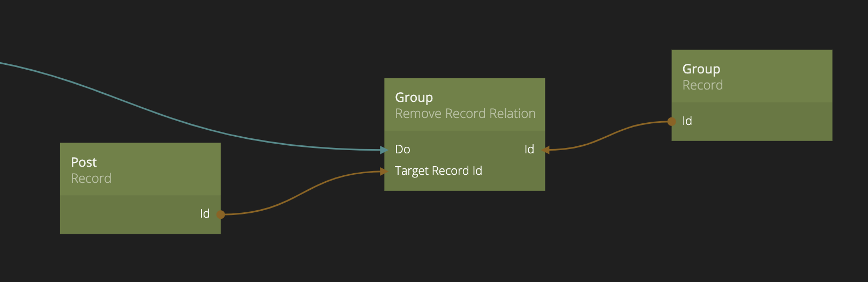The width and height of the screenshot is (868, 282).
Task: Click the Record subtitle on the rightmost Group node
Action: coord(702,85)
